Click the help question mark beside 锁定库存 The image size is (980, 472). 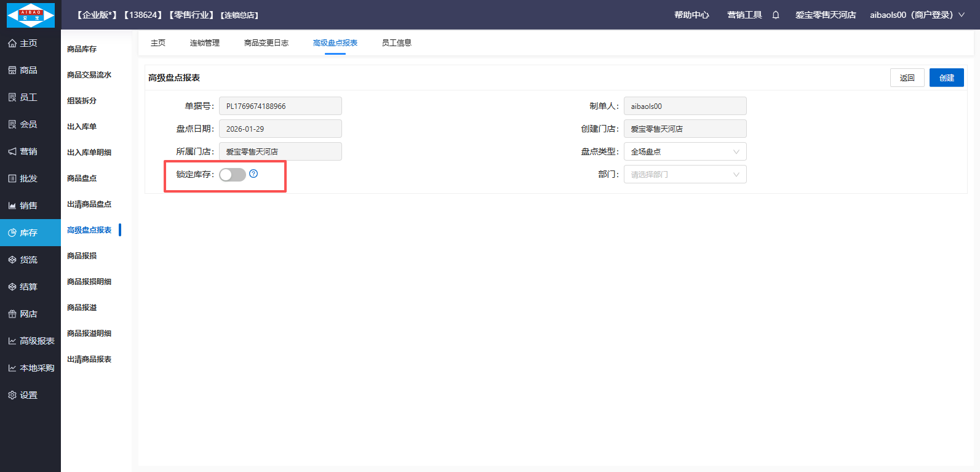coord(253,174)
